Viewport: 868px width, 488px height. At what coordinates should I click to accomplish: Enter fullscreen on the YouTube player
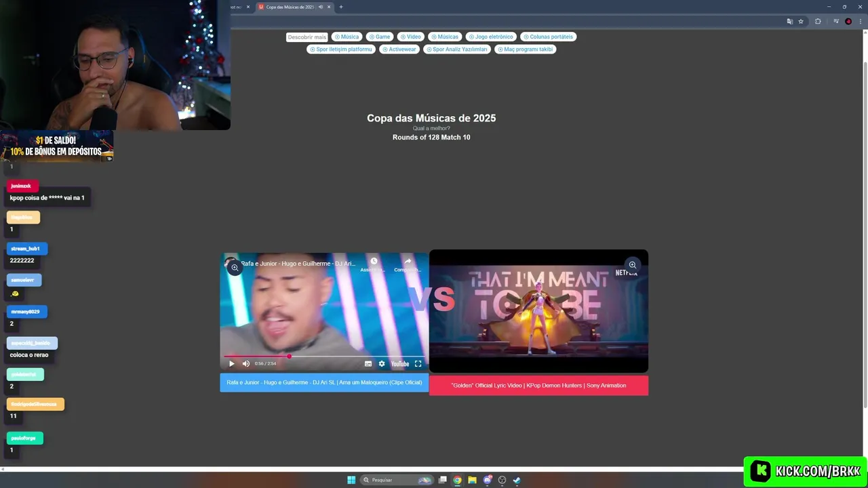pyautogui.click(x=418, y=364)
